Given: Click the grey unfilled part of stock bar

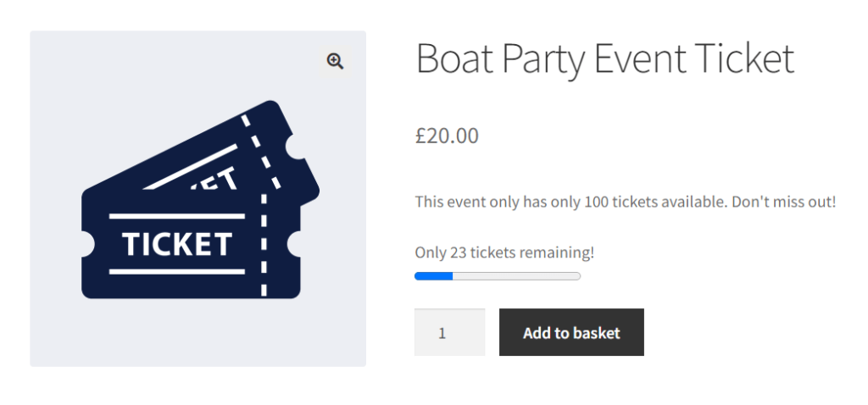Looking at the screenshot, I should [x=516, y=276].
